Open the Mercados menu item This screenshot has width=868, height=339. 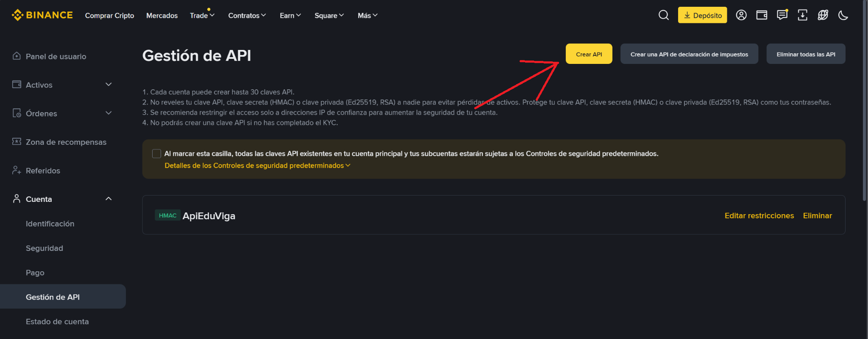click(162, 16)
